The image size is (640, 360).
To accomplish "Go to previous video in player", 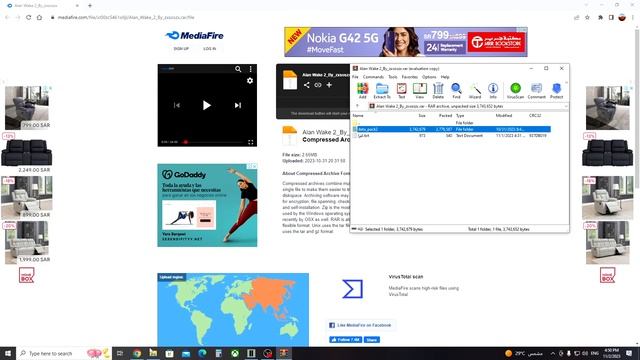I will coord(176,105).
